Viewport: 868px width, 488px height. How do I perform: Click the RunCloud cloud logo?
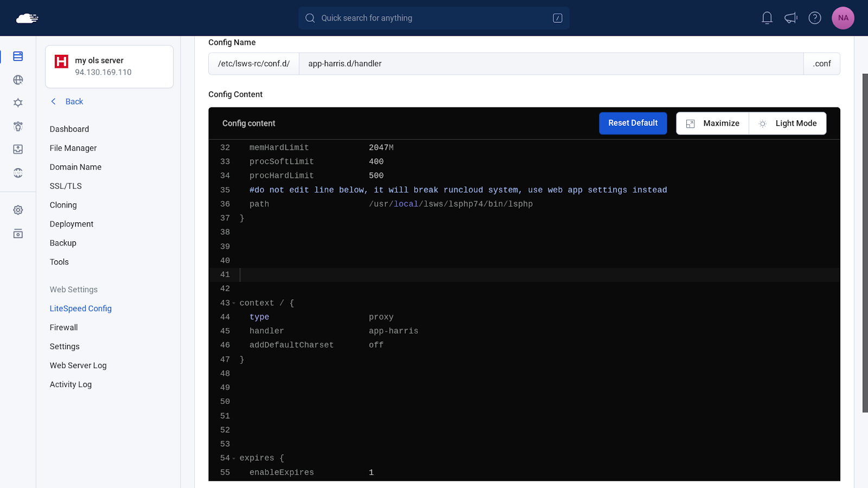(x=27, y=18)
